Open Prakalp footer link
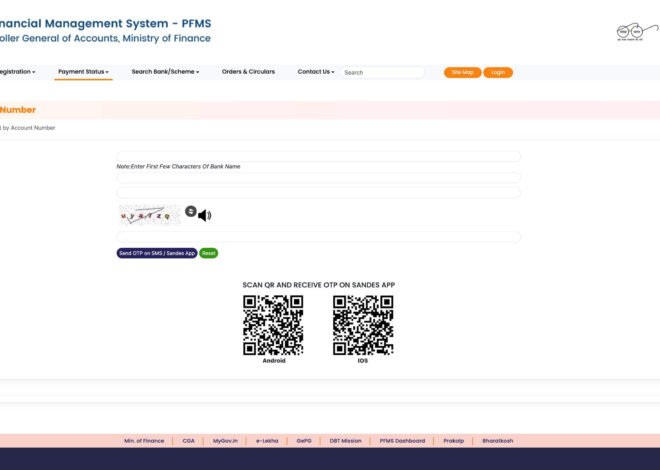The image size is (660, 470). click(454, 441)
